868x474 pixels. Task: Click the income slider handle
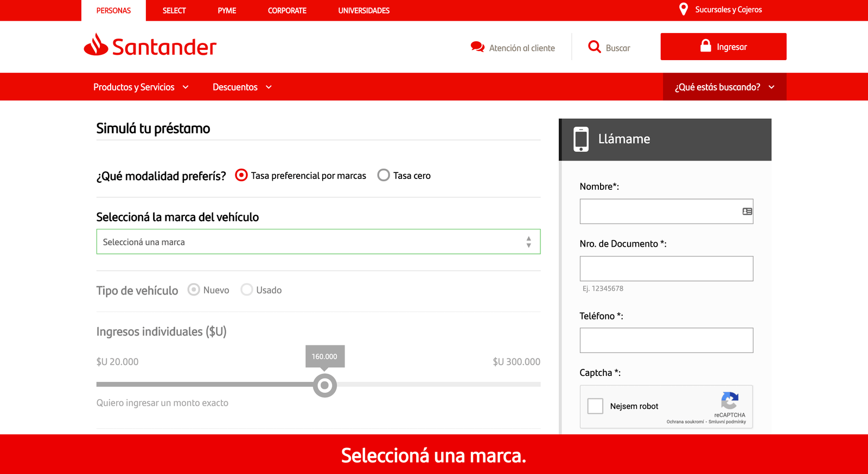coord(325,385)
